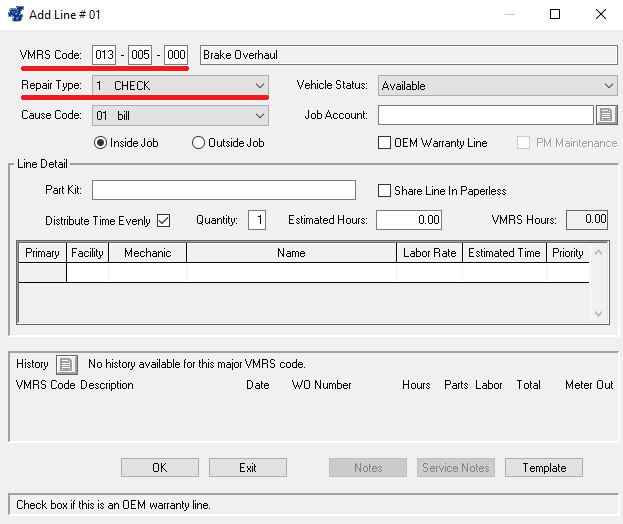Open the Vehicle Status dropdown
Viewport: 623px width, 524px height.
pos(607,86)
